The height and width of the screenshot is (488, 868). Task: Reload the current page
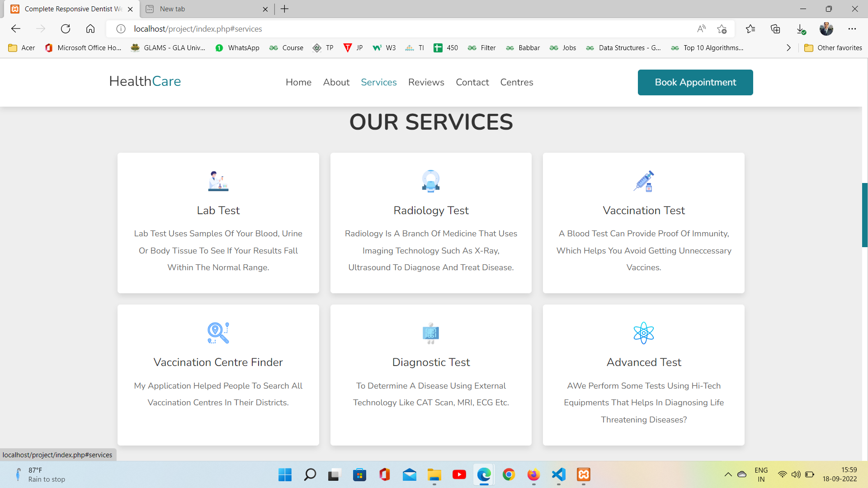coord(66,28)
